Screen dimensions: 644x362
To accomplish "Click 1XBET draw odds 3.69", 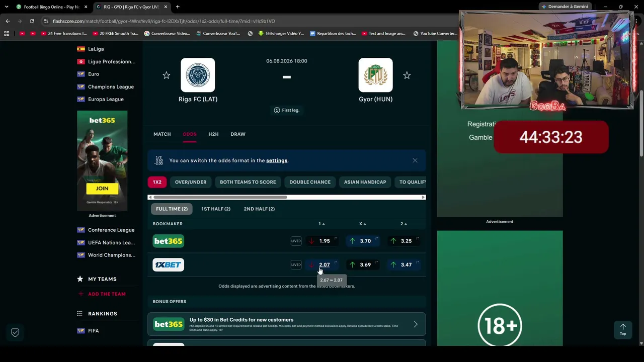I will pos(362,265).
